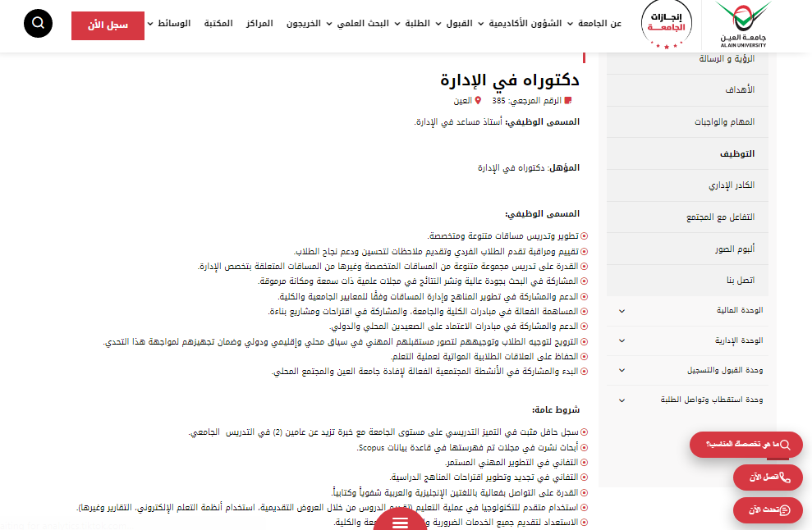Open the 'البحث العلمي' navigation menu
The image size is (812, 530).
[361, 24]
